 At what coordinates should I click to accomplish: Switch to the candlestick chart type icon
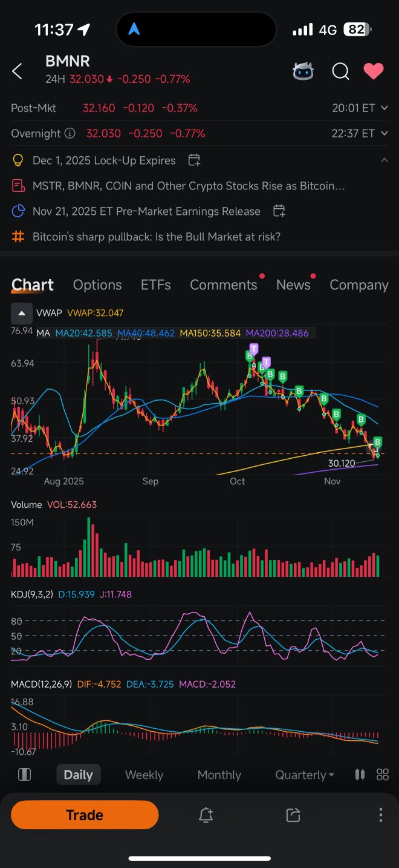[360, 775]
